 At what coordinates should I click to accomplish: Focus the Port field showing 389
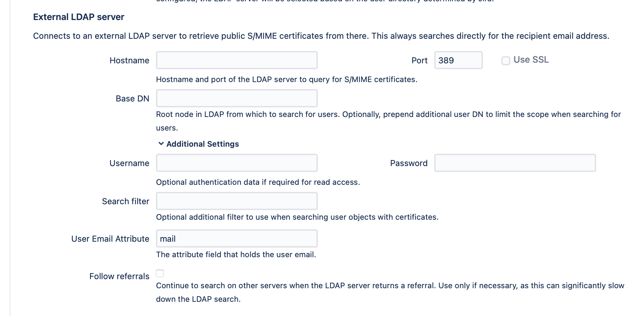[458, 60]
